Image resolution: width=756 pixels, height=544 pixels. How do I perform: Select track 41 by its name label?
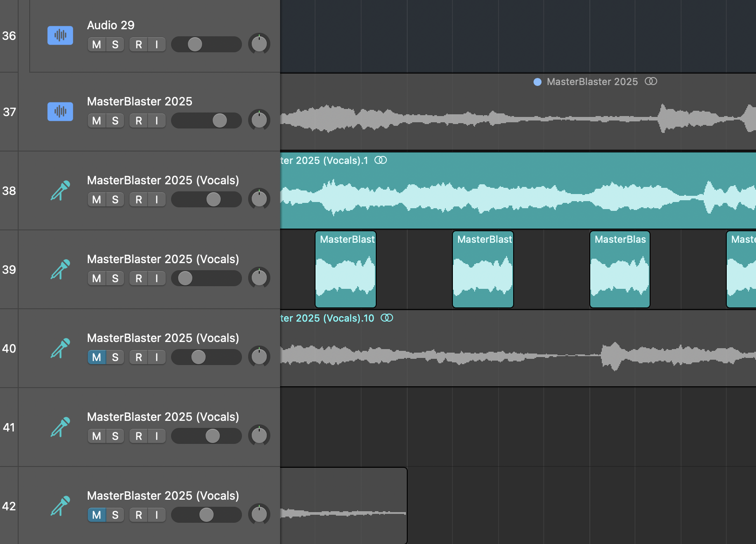163,417
